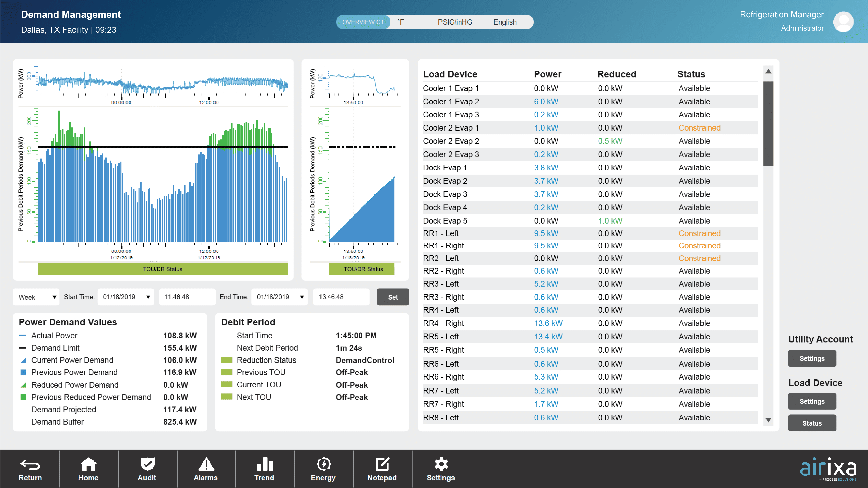Click the 13.6 kW power of RR4 - Right

(x=548, y=323)
